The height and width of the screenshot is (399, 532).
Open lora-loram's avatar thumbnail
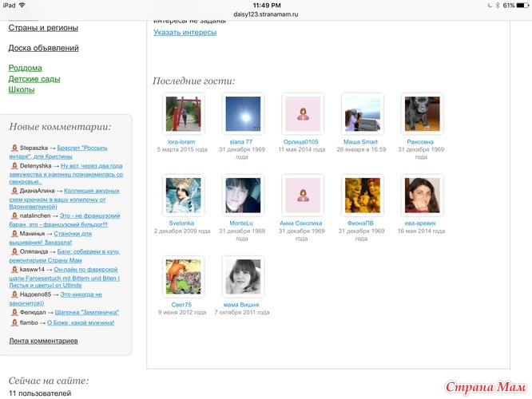pos(182,114)
